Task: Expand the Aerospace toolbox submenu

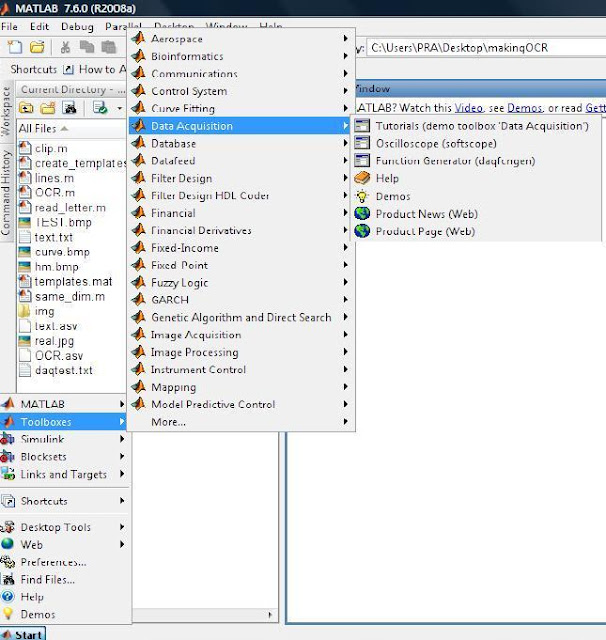Action: (x=240, y=39)
